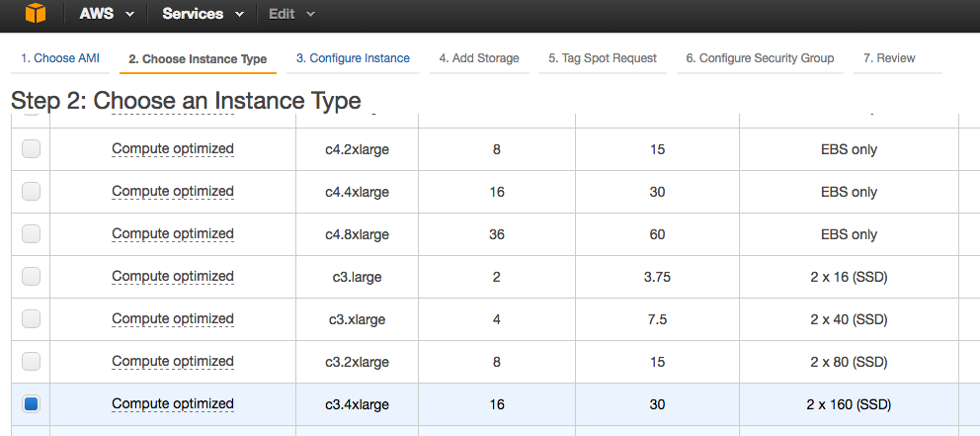This screenshot has width=980, height=436.
Task: Select the c3.large instance checkbox
Action: [32, 277]
